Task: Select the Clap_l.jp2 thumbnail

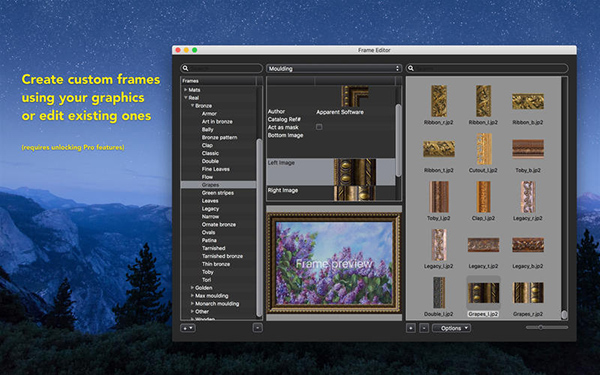Action: (483, 197)
